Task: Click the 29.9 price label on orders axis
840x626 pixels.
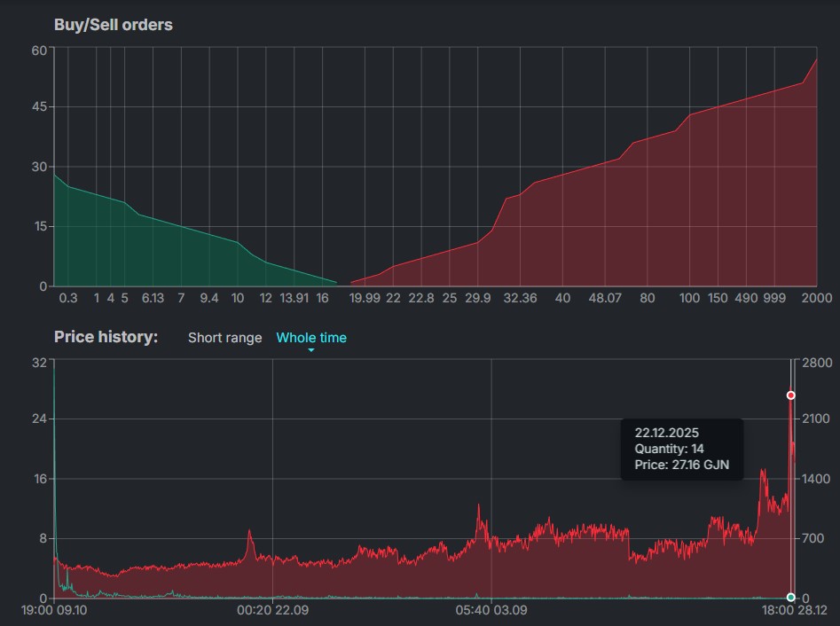Action: tap(478, 298)
